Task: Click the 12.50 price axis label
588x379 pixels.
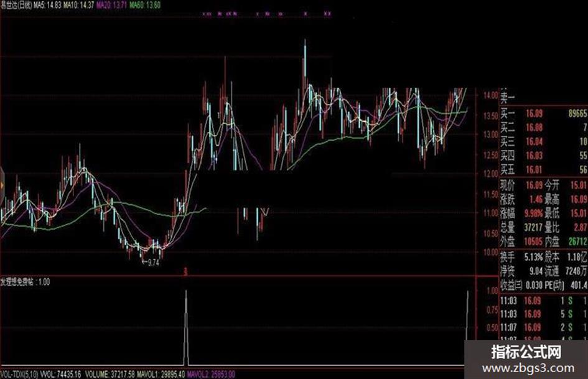Action: (490, 154)
